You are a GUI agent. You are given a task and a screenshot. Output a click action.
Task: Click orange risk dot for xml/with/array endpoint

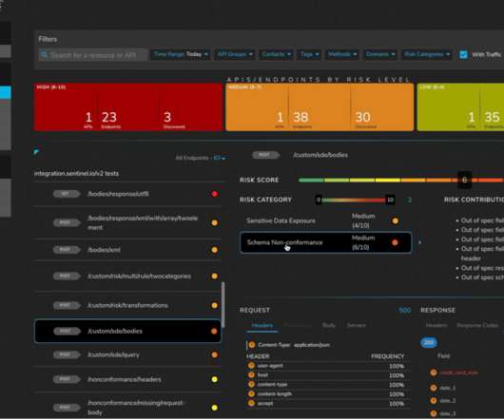tap(214, 223)
